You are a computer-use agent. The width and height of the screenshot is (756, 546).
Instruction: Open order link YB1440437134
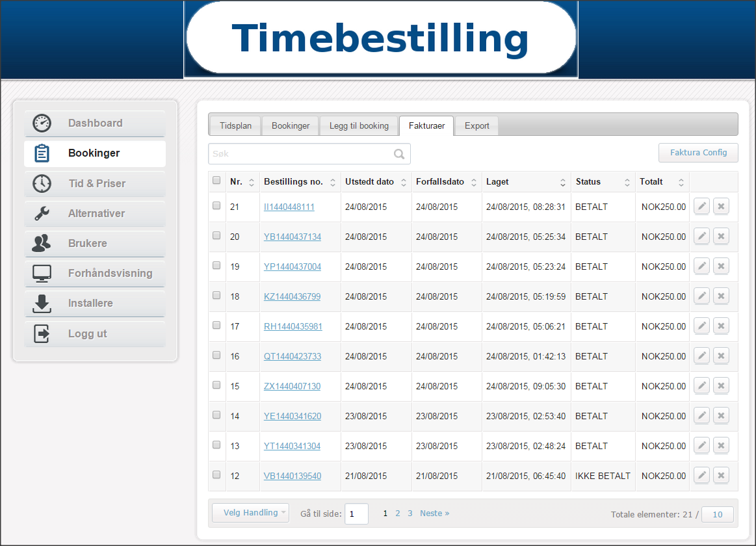292,237
